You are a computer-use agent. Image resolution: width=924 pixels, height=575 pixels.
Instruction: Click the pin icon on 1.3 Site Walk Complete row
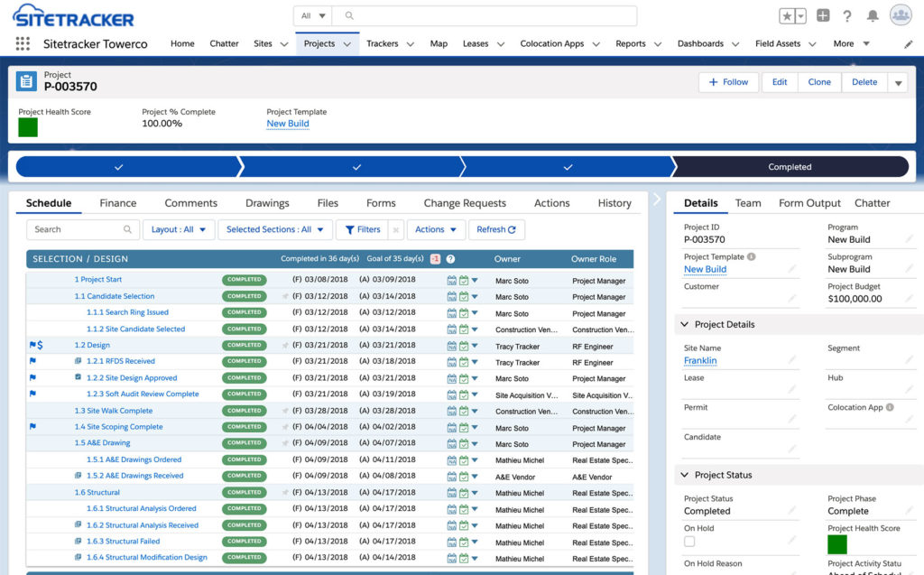point(286,411)
